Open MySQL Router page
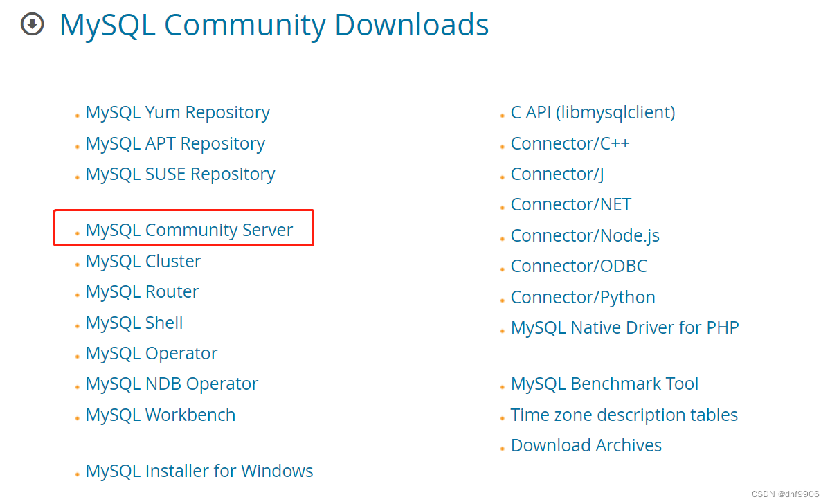 (141, 291)
